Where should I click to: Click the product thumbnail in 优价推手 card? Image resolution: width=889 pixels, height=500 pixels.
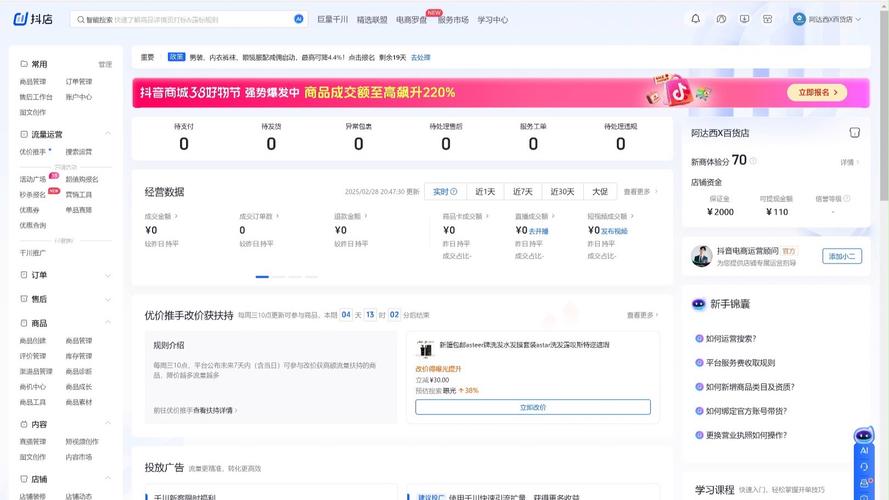[425, 349]
